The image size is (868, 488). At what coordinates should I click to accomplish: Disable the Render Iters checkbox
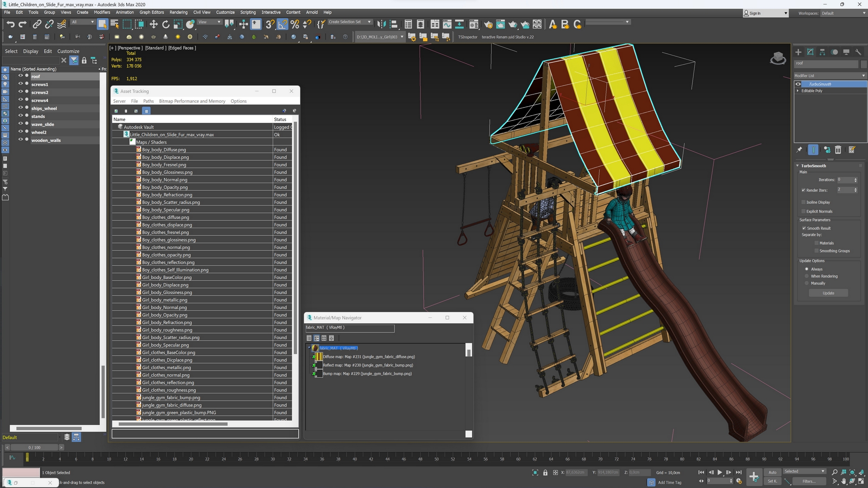pos(803,190)
